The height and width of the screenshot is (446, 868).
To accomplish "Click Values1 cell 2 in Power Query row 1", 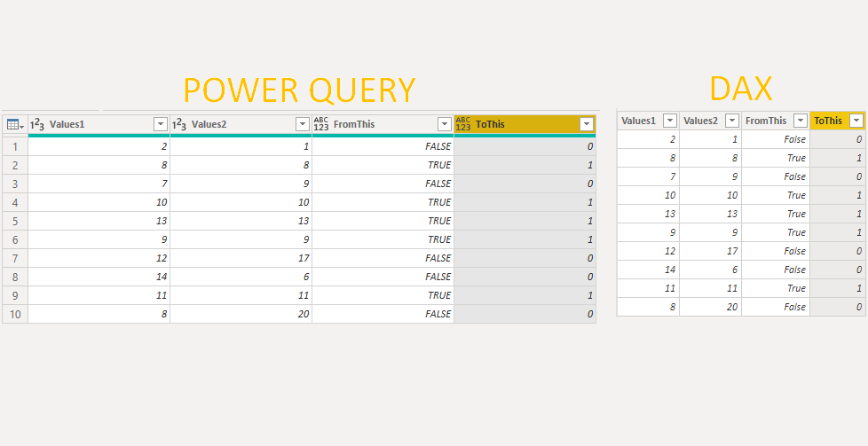I will coord(99,146).
